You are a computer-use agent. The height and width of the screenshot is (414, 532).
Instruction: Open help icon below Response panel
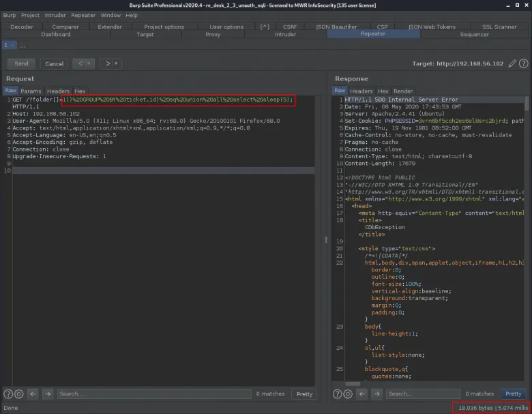(337, 394)
